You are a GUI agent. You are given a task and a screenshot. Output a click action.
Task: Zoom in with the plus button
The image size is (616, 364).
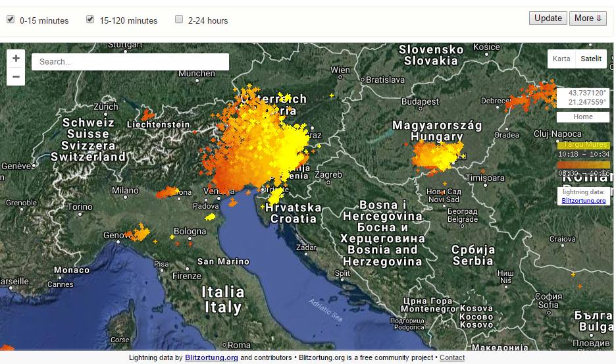16,59
